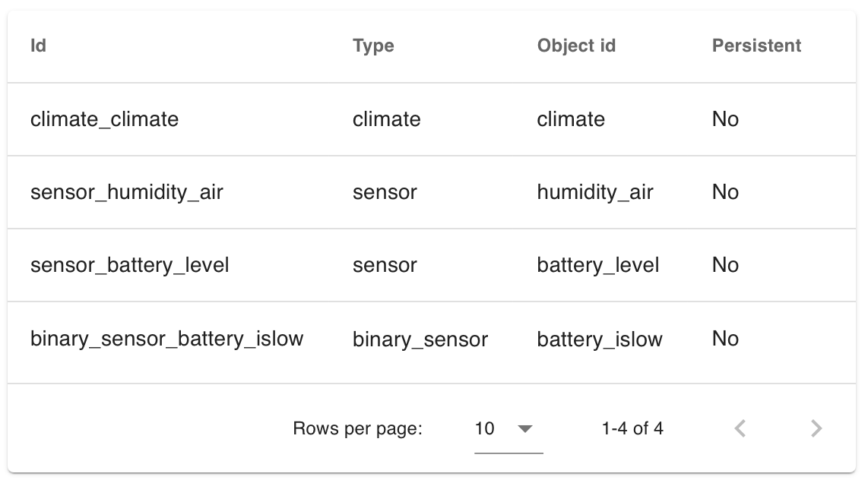Select the sensor_battery_level row id
Viewport: 868px width, 483px height.
(x=129, y=266)
